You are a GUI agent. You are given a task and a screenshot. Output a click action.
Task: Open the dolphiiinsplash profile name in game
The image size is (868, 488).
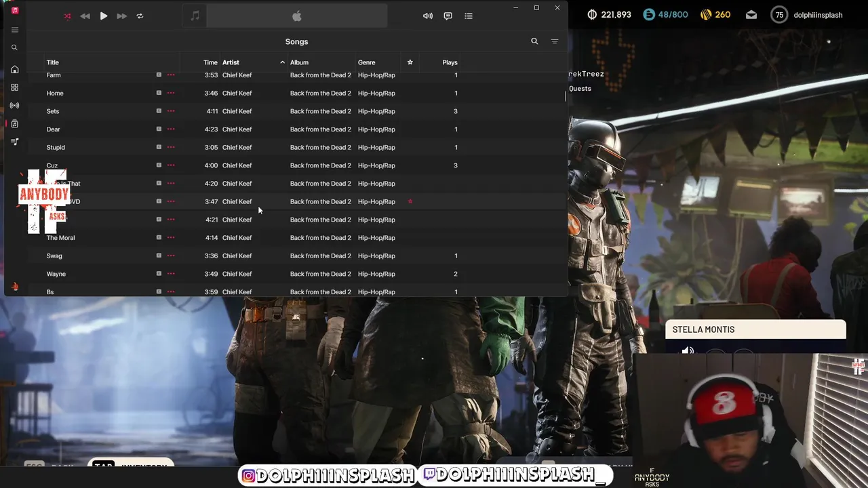pyautogui.click(x=818, y=15)
